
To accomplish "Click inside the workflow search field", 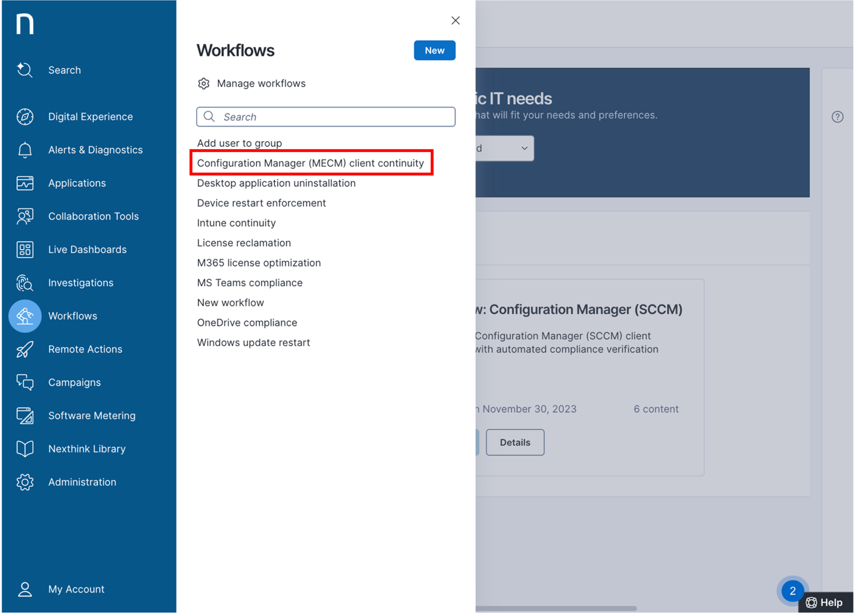I will pos(326,117).
